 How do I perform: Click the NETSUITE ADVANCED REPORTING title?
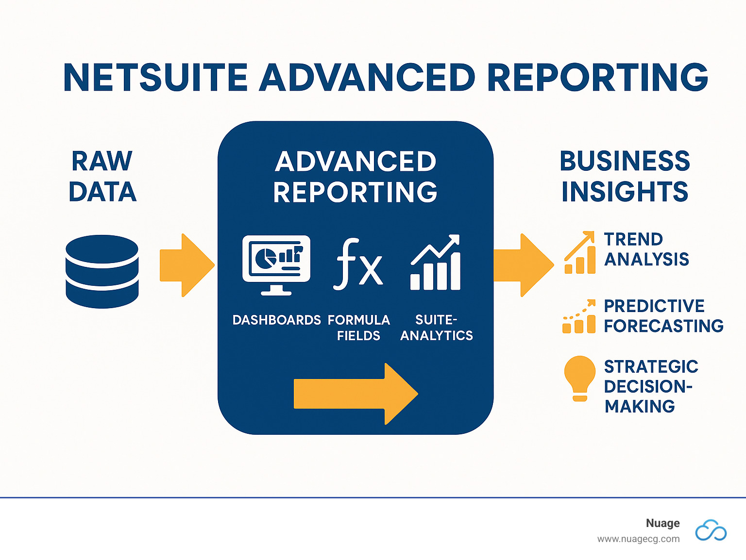[x=386, y=78]
